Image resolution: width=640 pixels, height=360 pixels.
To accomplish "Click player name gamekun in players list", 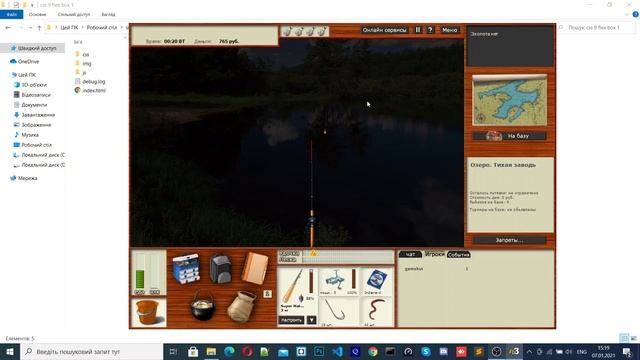I will click(413, 269).
